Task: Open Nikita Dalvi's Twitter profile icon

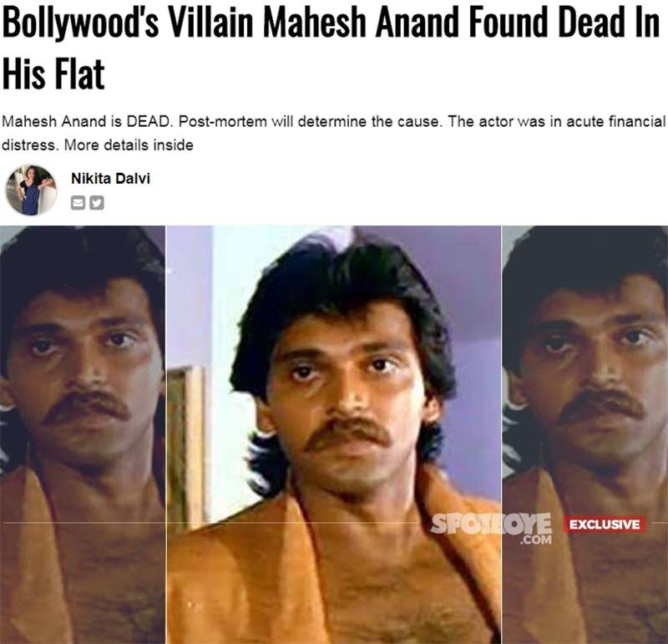Action: click(97, 203)
